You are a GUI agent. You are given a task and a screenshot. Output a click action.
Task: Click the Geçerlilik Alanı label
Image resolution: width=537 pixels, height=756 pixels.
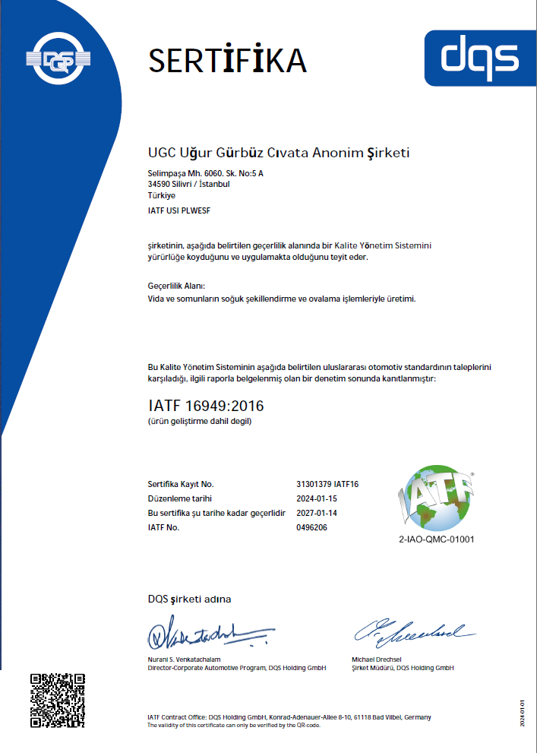pos(176,286)
